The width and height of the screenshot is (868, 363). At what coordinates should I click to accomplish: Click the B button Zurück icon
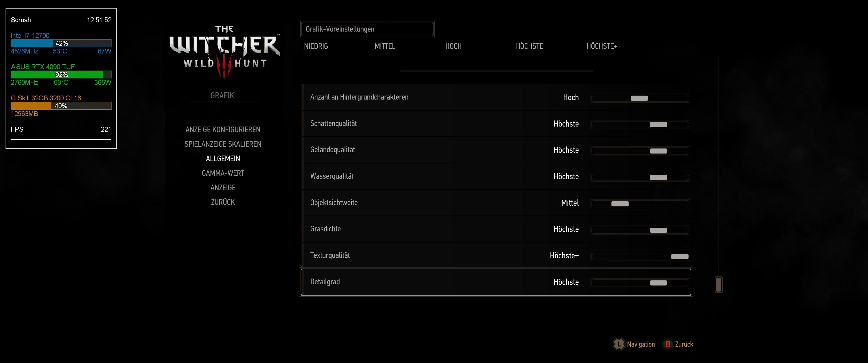[667, 344]
